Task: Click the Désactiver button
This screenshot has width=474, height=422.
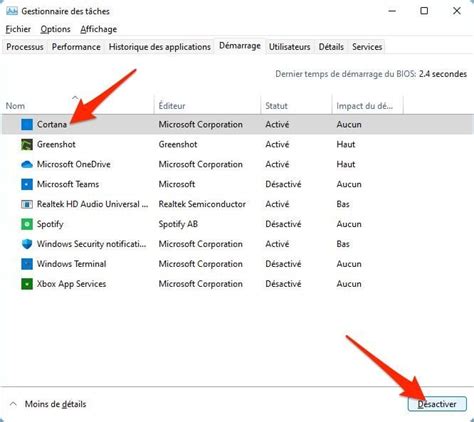Action: 437,404
